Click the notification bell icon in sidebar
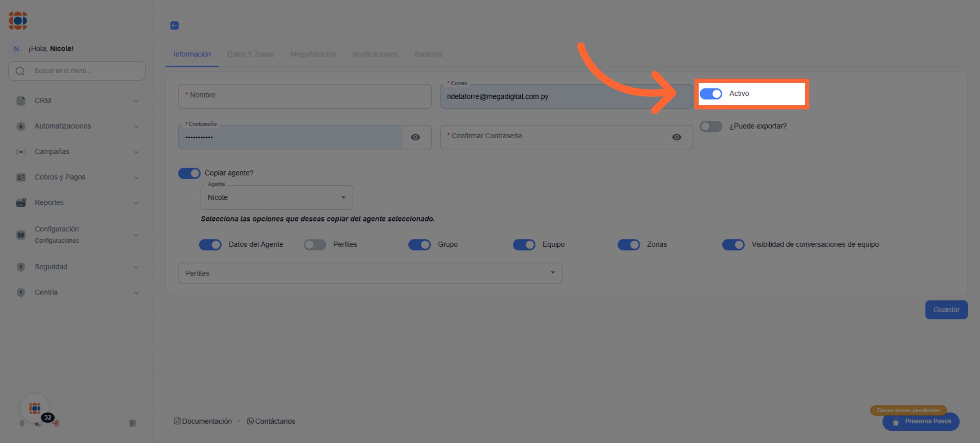Viewport: 980px width, 443px height. click(22, 423)
